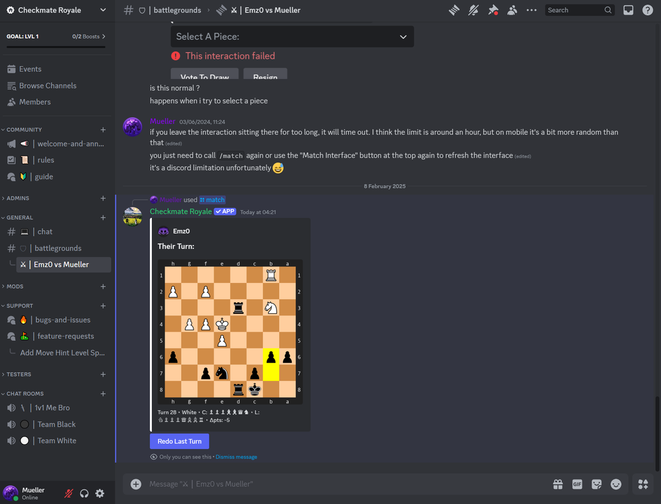Expand the TESTERS category
The image size is (661, 504).
pyautogui.click(x=19, y=374)
